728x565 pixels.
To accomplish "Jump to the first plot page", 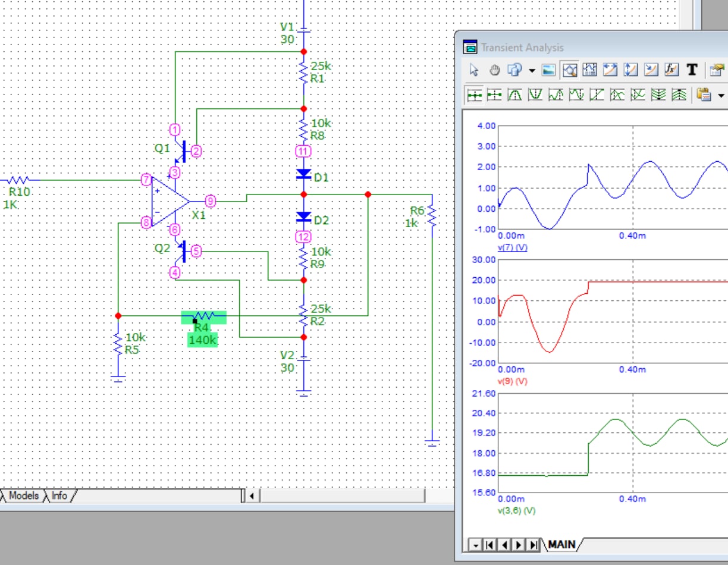I will [x=489, y=545].
